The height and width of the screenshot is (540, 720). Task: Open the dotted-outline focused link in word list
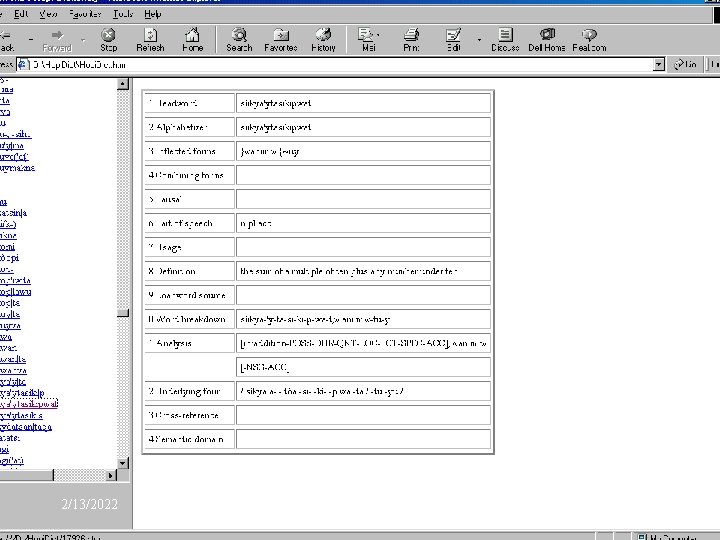pos(28,404)
